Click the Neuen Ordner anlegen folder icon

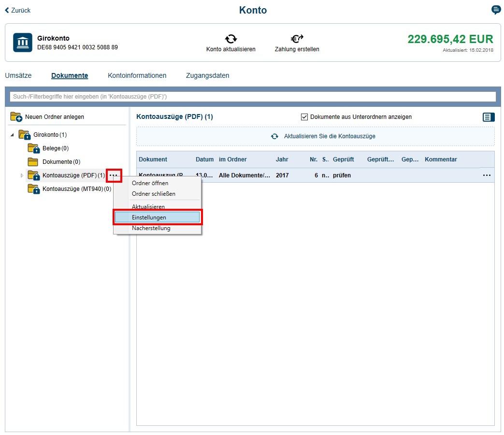click(x=16, y=117)
